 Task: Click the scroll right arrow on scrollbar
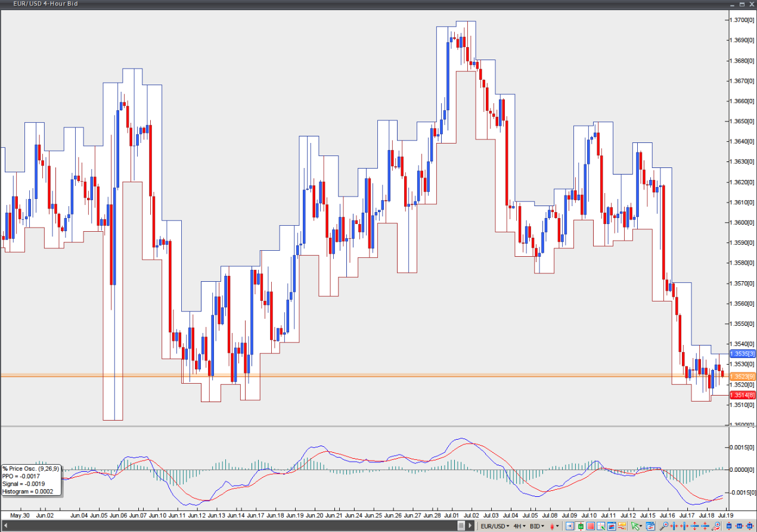[x=470, y=526]
